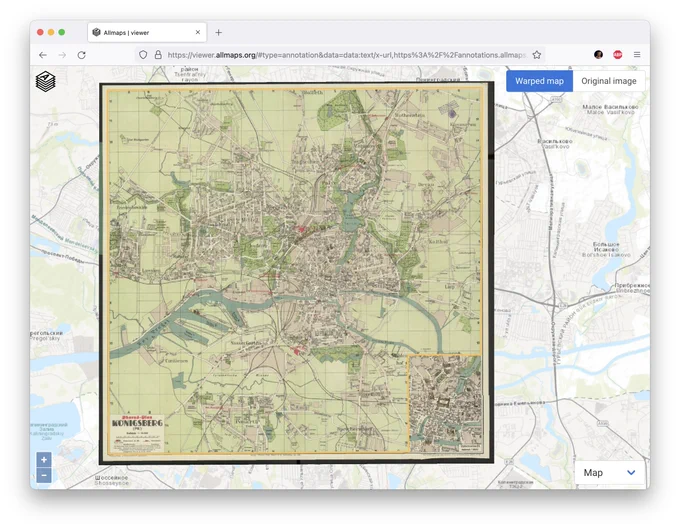Click the Königsberg title cartouche on map
The height and width of the screenshot is (529, 680).
(137, 433)
